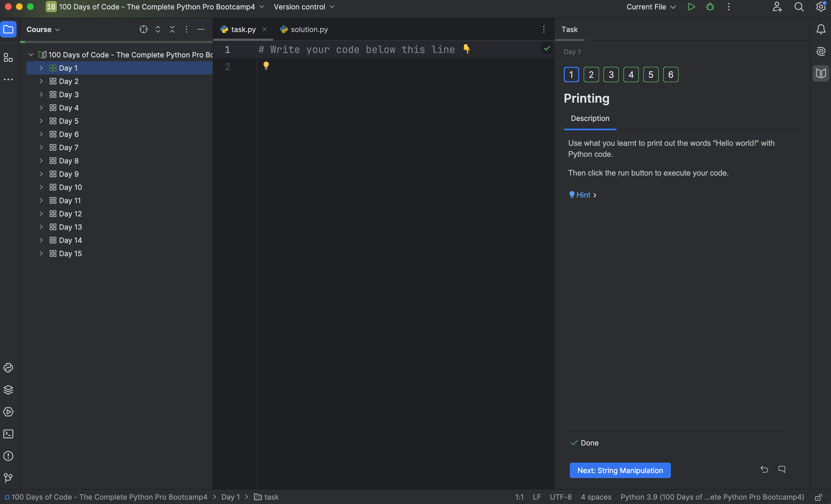The width and height of the screenshot is (831, 504).
Task: Open the Python Console tool window
Action: click(x=8, y=367)
